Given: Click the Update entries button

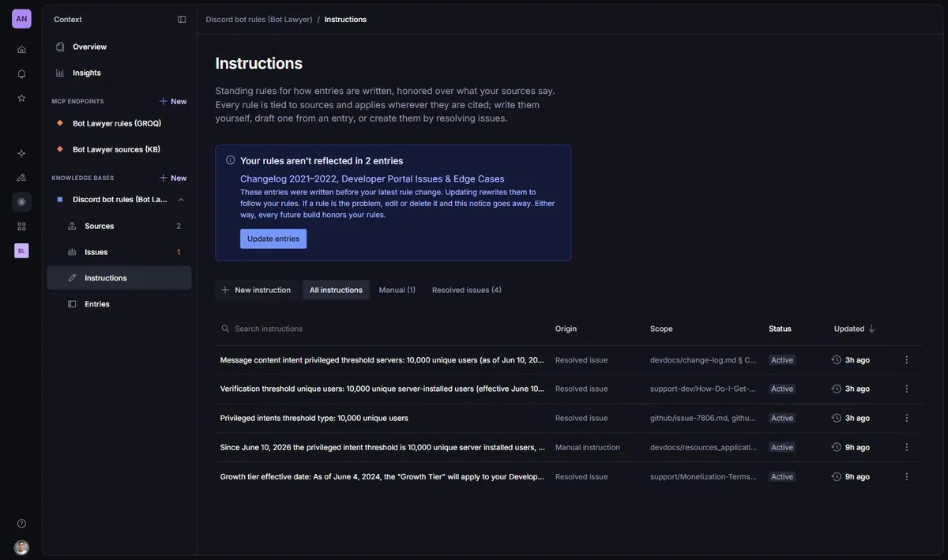Looking at the screenshot, I should [273, 239].
